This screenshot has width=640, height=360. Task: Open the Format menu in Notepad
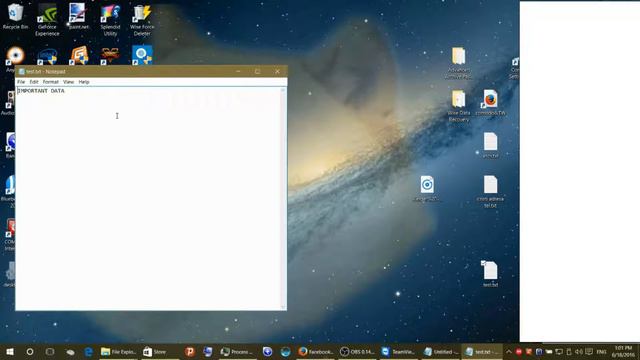pyautogui.click(x=51, y=82)
